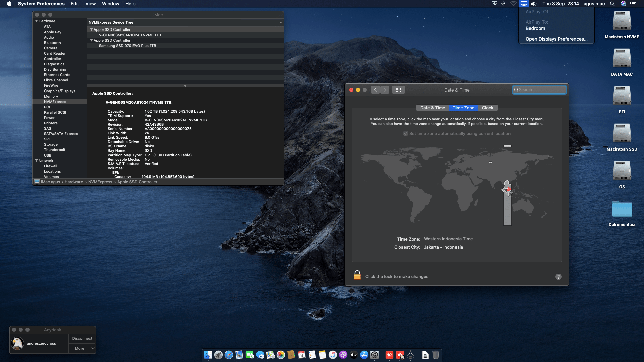Toggle set time zone automatically checkbox
This screenshot has height=362, width=644.
pos(406,133)
